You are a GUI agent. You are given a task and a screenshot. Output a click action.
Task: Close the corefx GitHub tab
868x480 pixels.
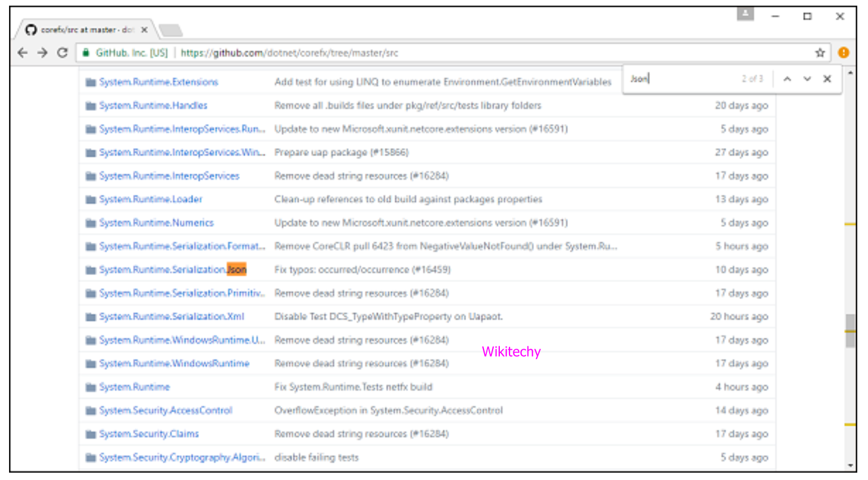pos(144,29)
